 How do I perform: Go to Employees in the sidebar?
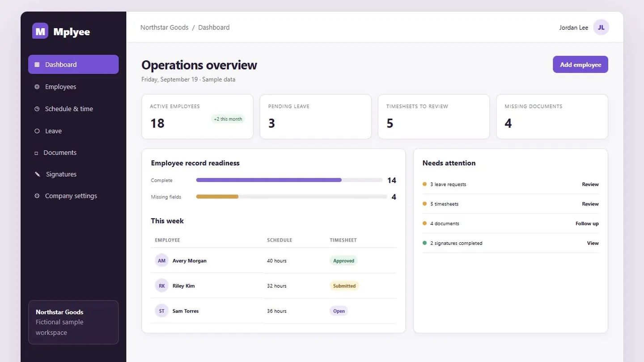[73, 87]
